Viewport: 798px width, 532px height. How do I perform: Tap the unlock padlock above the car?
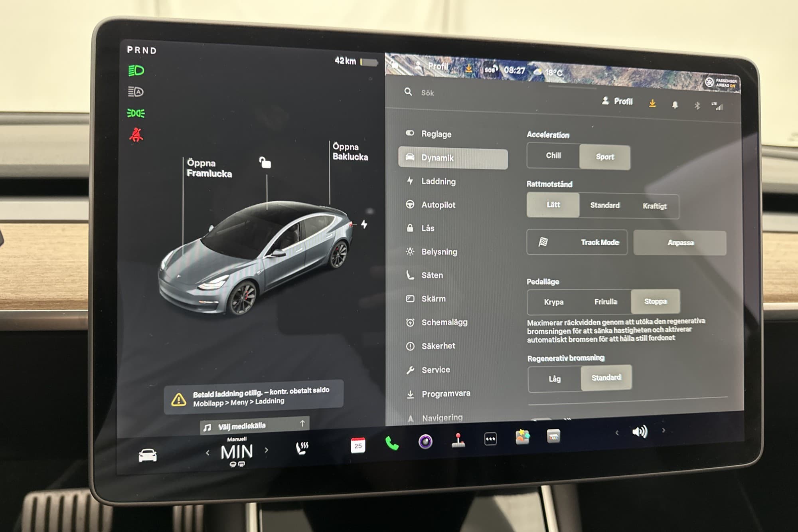click(265, 162)
